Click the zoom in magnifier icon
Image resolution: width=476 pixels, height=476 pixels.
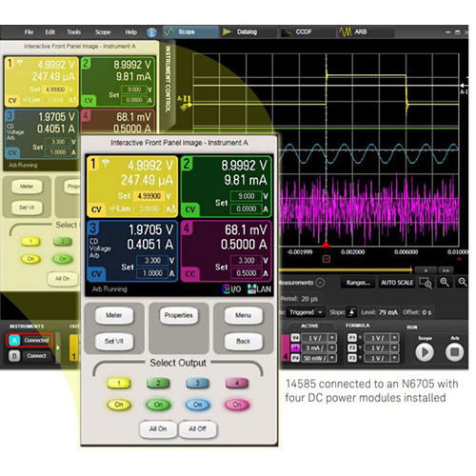(445, 283)
